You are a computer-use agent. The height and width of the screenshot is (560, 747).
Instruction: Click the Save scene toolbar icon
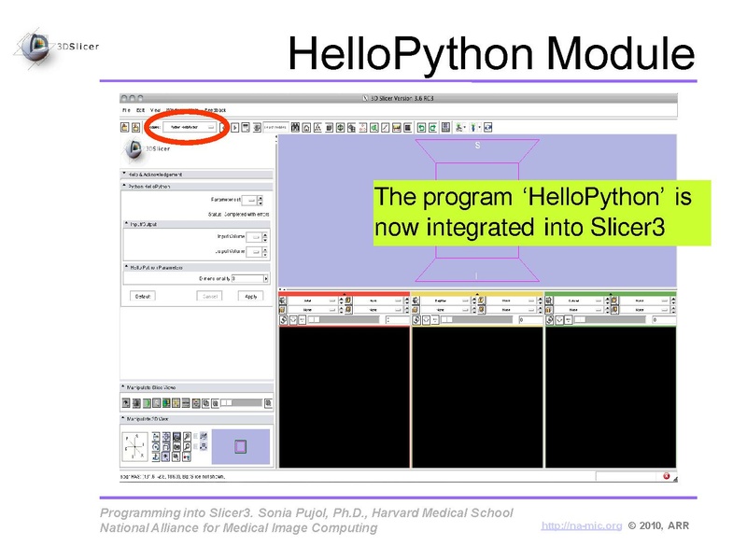click(x=135, y=127)
